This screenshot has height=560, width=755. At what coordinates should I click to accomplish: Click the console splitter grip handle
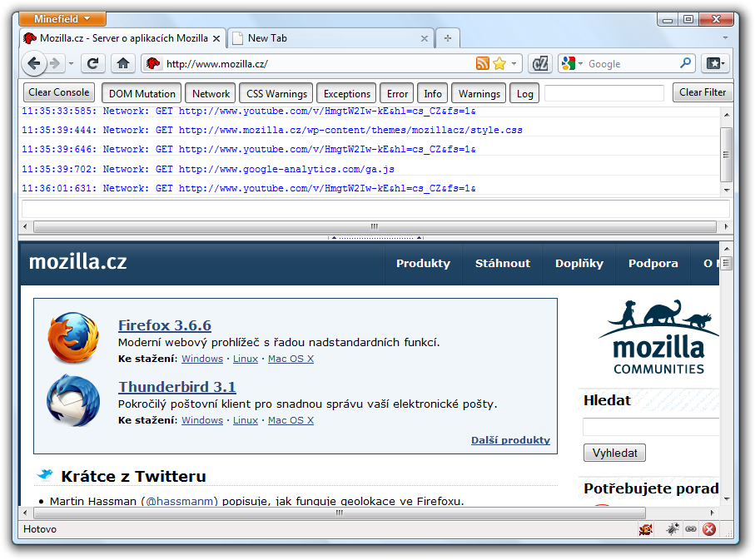point(375,238)
